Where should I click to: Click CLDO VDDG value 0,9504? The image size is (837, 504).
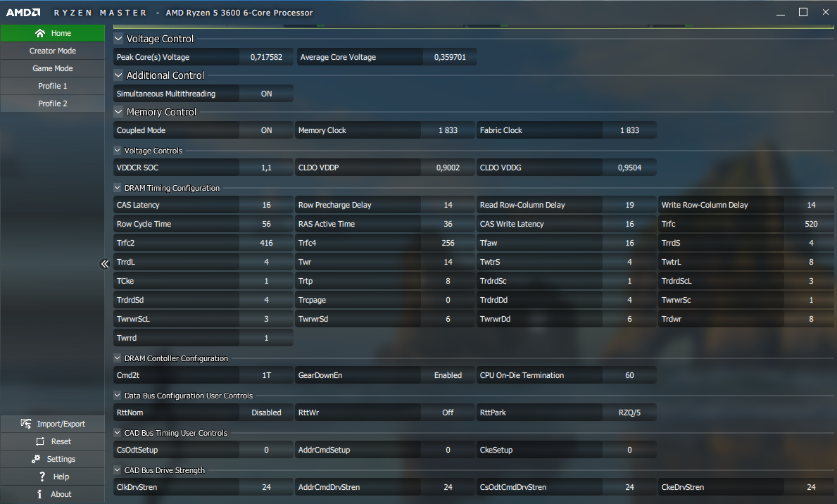click(629, 168)
